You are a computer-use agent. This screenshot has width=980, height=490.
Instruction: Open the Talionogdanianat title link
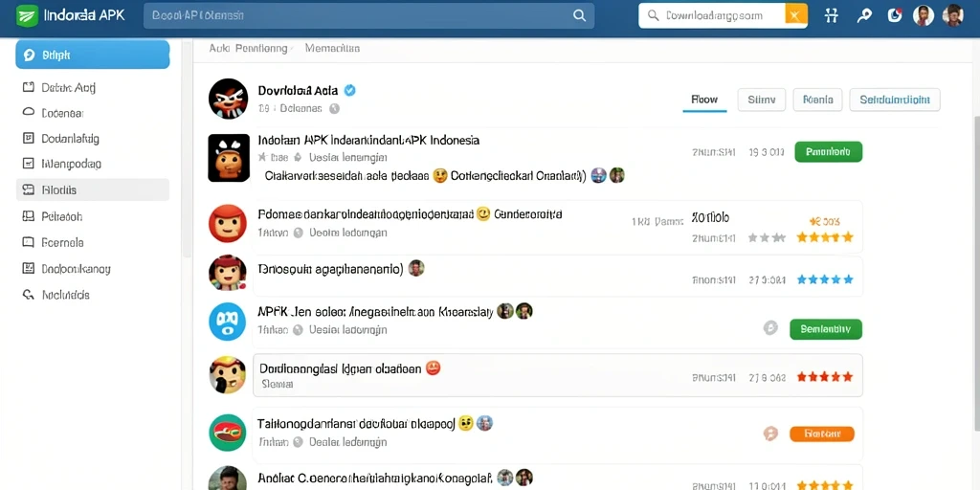(x=357, y=424)
